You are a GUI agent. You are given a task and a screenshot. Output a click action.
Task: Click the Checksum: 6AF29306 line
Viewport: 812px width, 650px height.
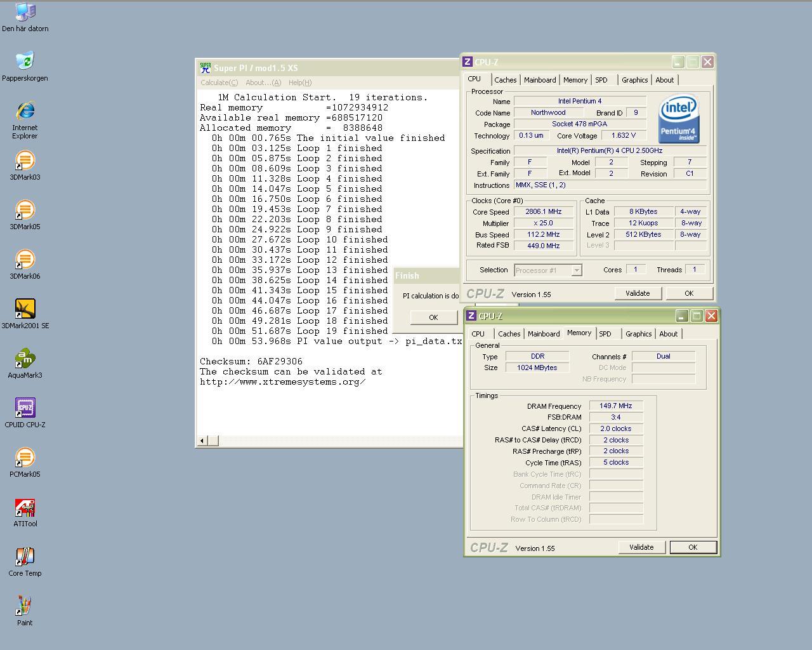click(251, 361)
